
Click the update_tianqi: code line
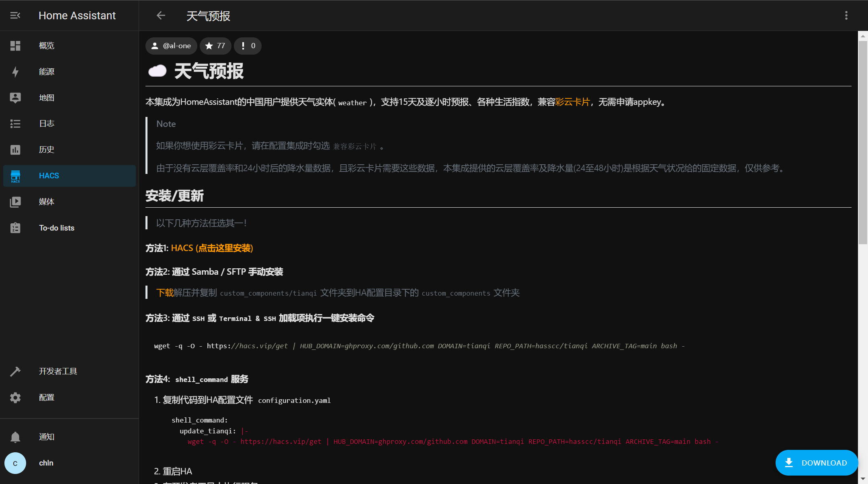214,431
